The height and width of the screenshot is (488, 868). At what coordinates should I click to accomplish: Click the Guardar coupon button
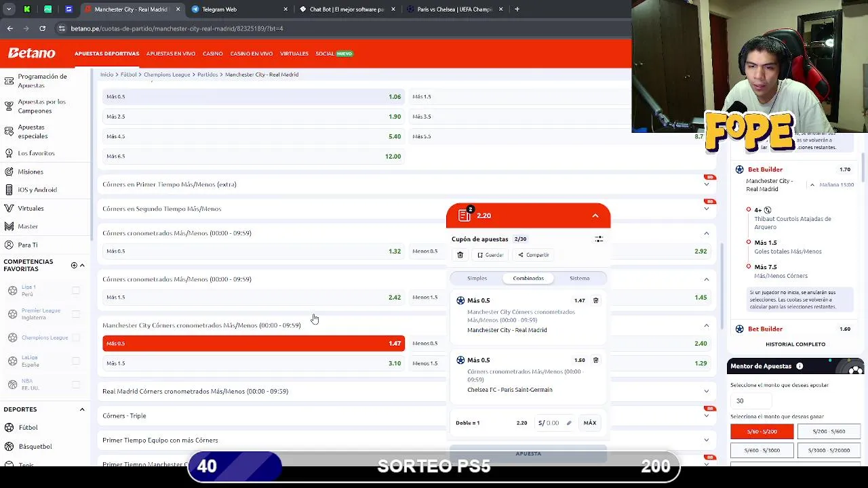pos(490,255)
